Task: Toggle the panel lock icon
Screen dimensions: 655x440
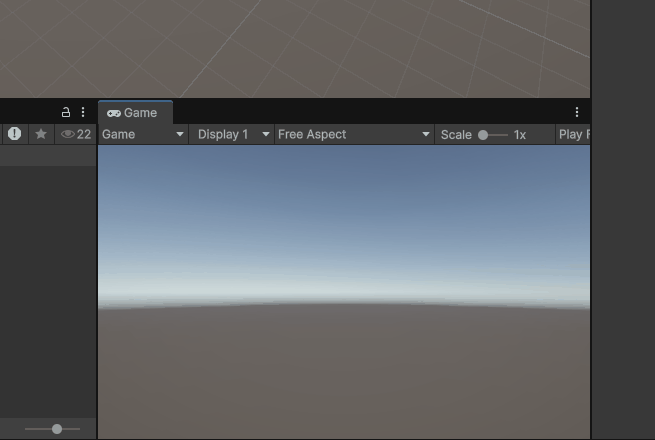Action: click(66, 113)
